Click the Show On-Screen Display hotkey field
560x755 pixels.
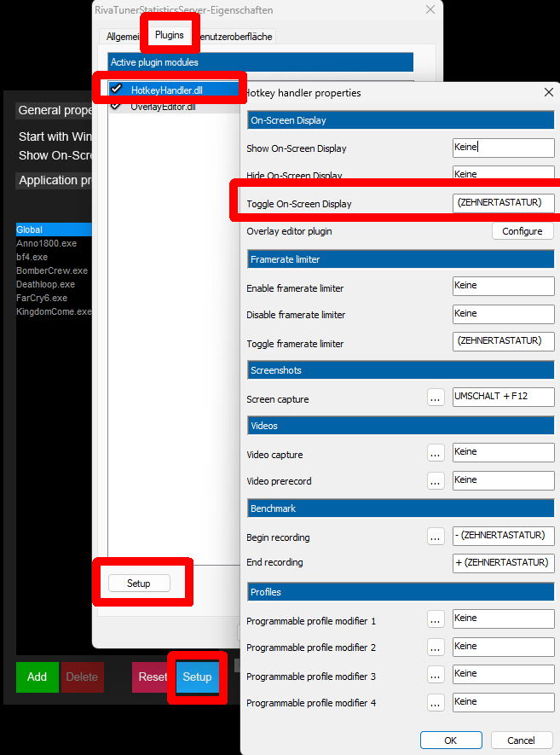coord(503,148)
